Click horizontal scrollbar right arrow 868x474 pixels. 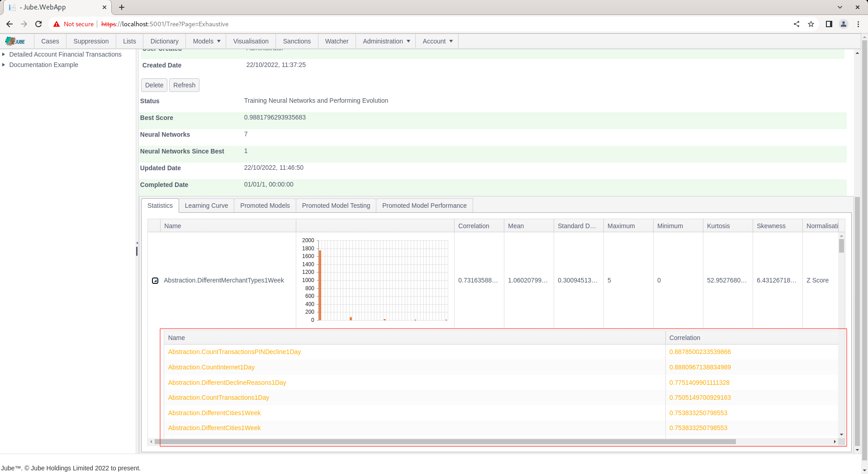point(835,441)
